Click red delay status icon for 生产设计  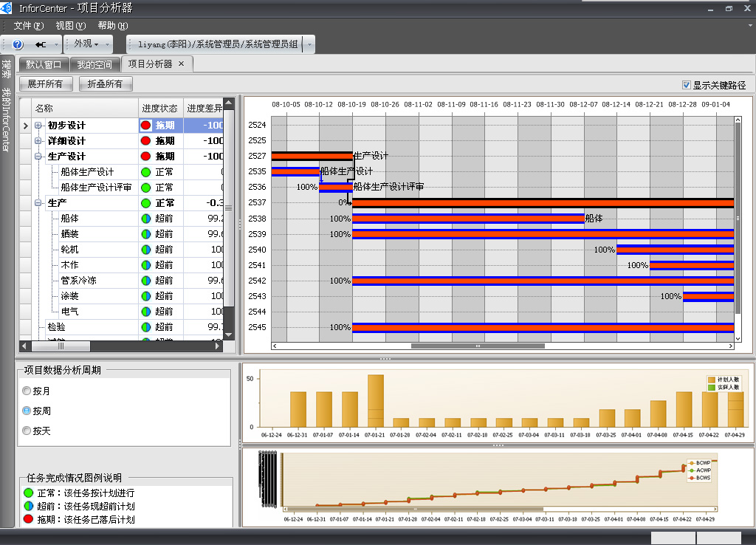[x=145, y=157]
